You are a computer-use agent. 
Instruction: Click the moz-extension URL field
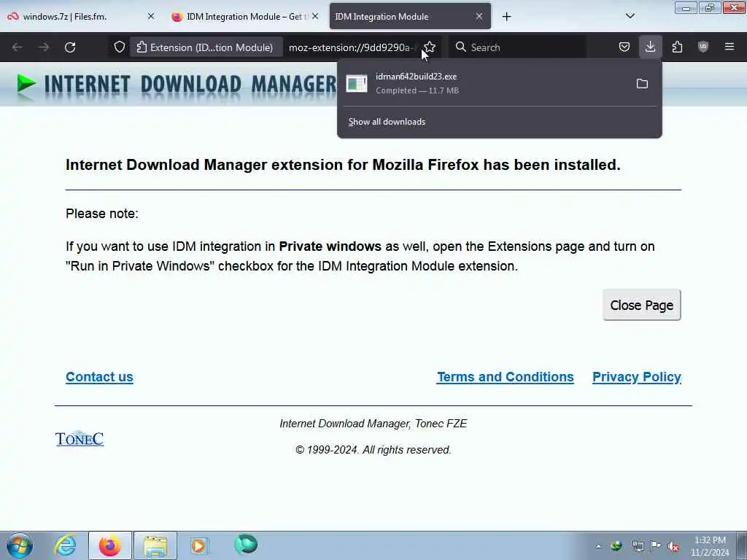click(x=352, y=47)
